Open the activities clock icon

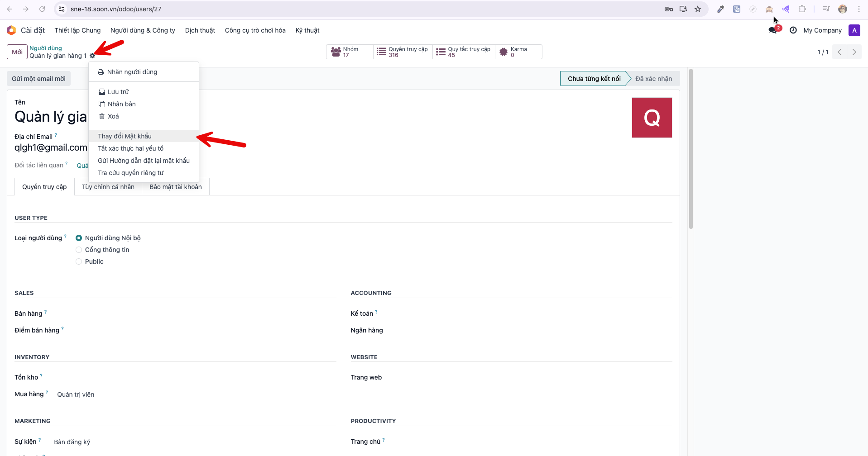pyautogui.click(x=793, y=30)
